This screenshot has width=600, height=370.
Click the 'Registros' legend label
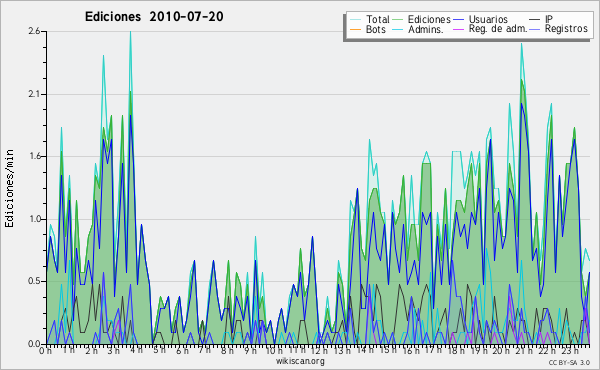click(566, 29)
